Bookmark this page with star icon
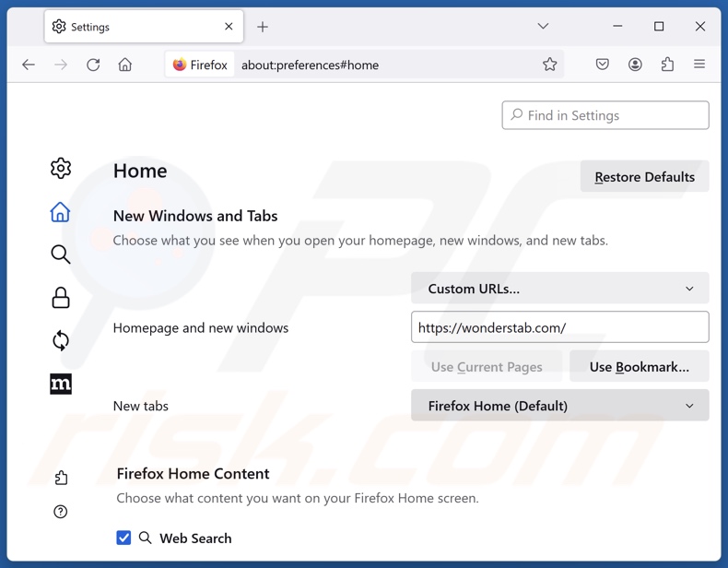The image size is (728, 568). [x=549, y=65]
